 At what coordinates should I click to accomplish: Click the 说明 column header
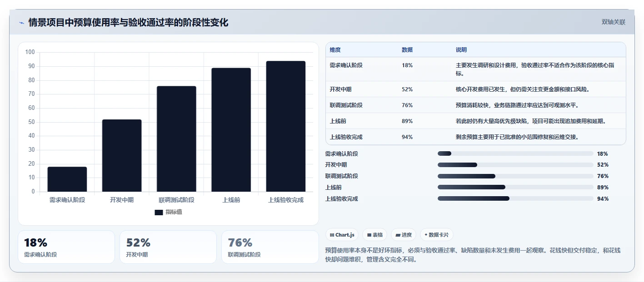click(461, 50)
